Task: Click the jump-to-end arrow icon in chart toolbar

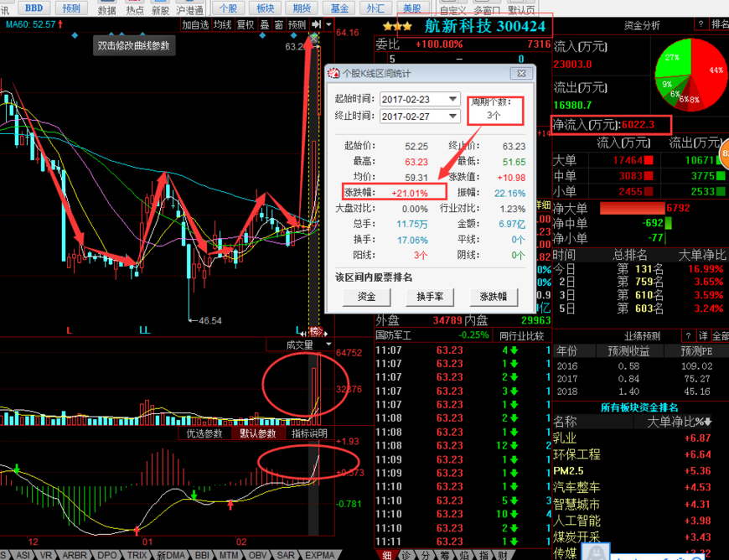Action: click(x=316, y=24)
